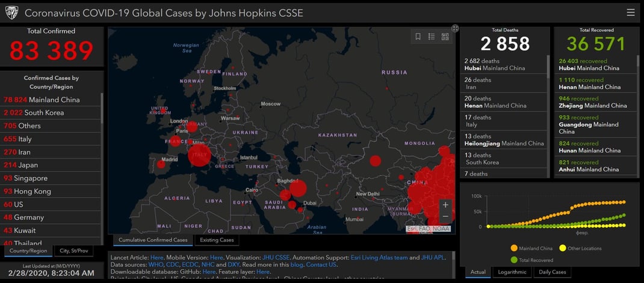Open the map bookmarks icon
Screen dimensions: 644x283
(x=418, y=37)
